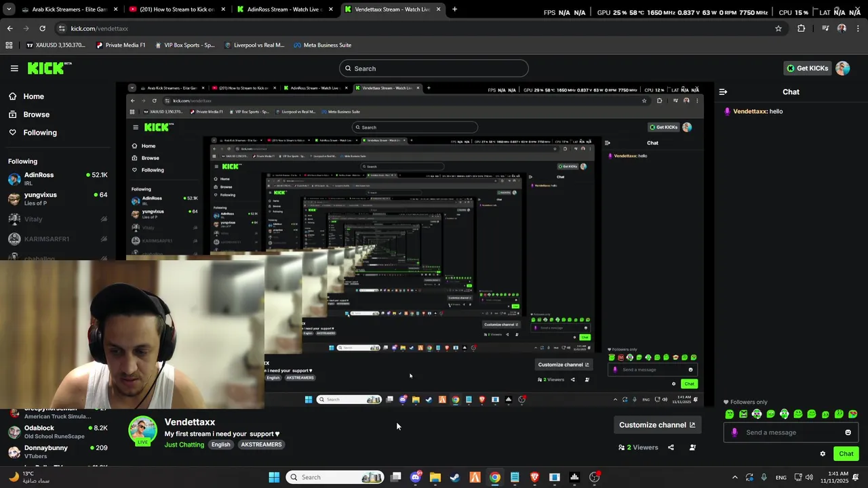Open Odablock channel in sidebar
Viewport: 868px width, 488px height.
pyautogui.click(x=58, y=432)
